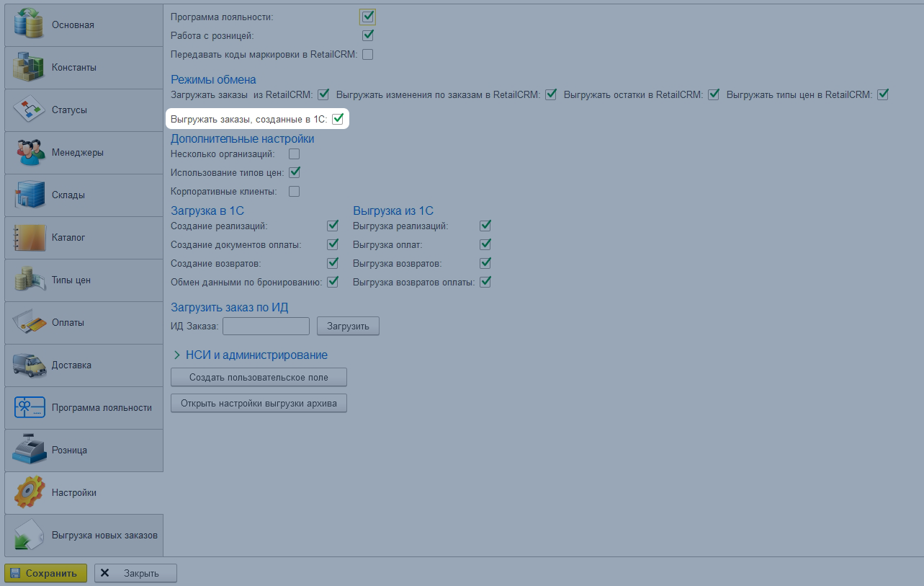Open Менеджеры people icon
The image size is (924, 586).
(30, 153)
